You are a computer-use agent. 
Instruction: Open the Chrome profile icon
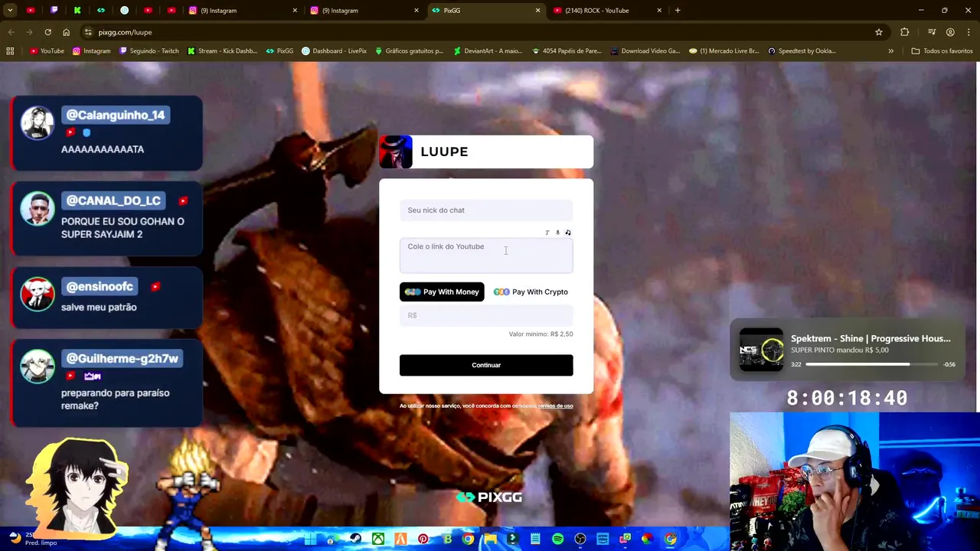point(950,32)
